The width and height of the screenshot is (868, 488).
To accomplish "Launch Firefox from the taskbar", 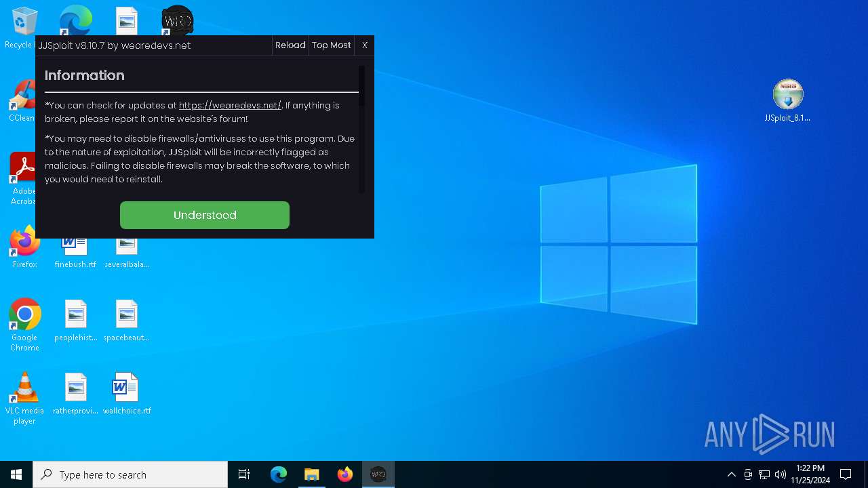I will click(x=345, y=474).
